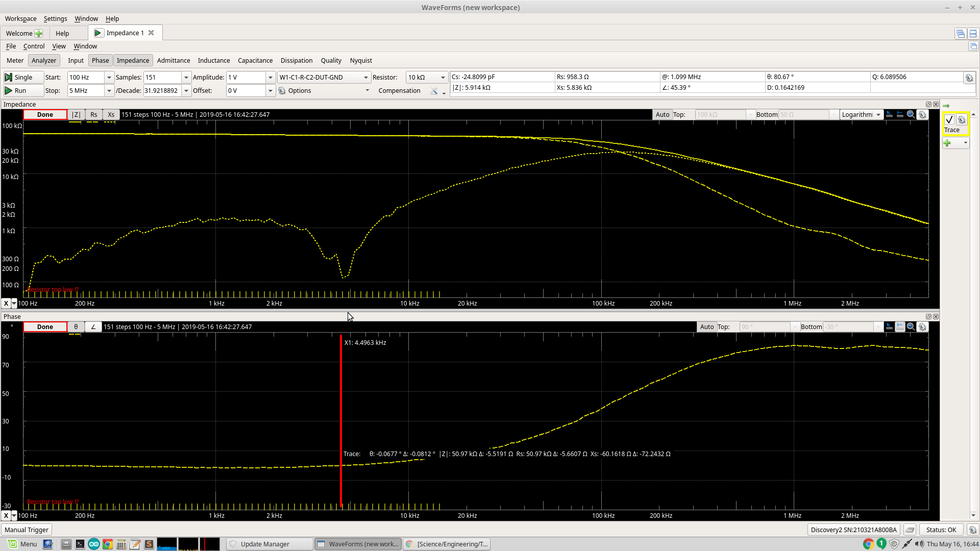Viewport: 980px width, 551px height.
Task: Open Trace properties gear
Action: coord(962,120)
